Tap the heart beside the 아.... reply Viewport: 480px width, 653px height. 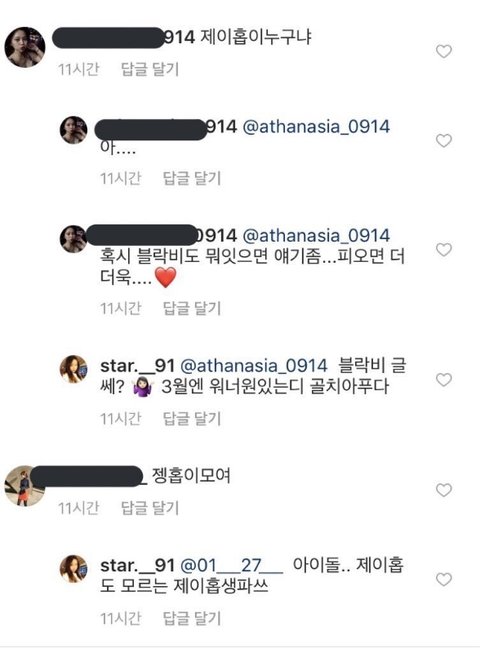[444, 141]
